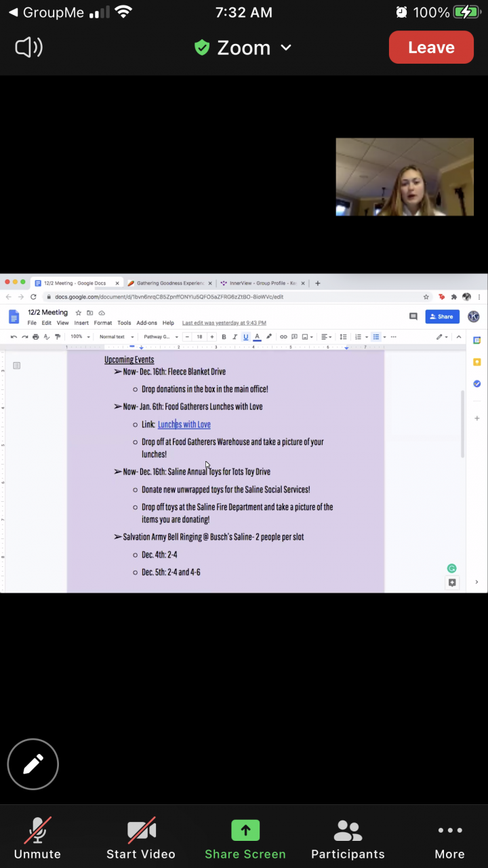The image size is (488, 868).
Task: Click the font size 18 field
Action: [199, 337]
